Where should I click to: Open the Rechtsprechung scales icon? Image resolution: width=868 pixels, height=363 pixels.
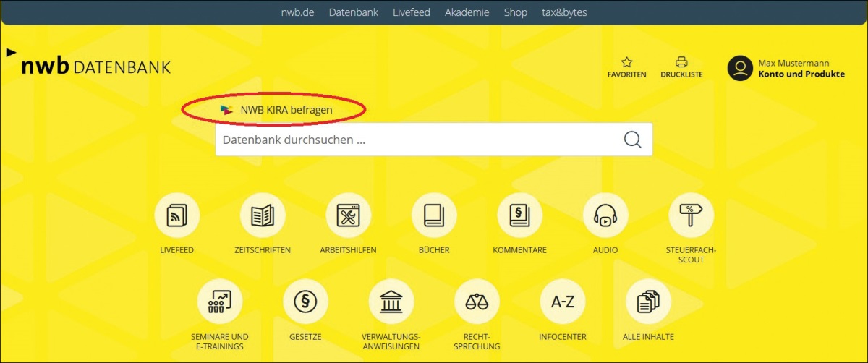pyautogui.click(x=477, y=302)
